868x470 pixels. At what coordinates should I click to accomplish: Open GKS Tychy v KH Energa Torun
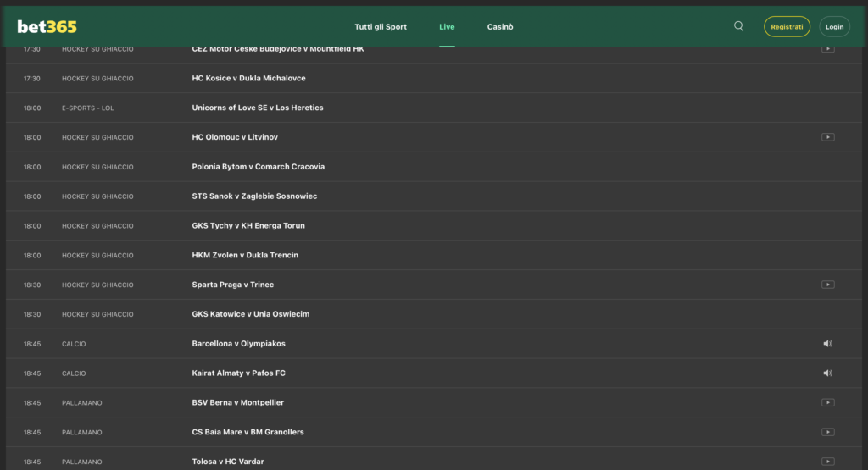[248, 226]
